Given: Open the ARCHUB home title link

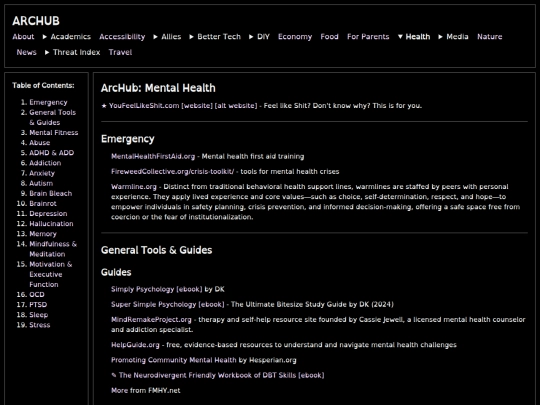Looking at the screenshot, I should click(x=36, y=21).
